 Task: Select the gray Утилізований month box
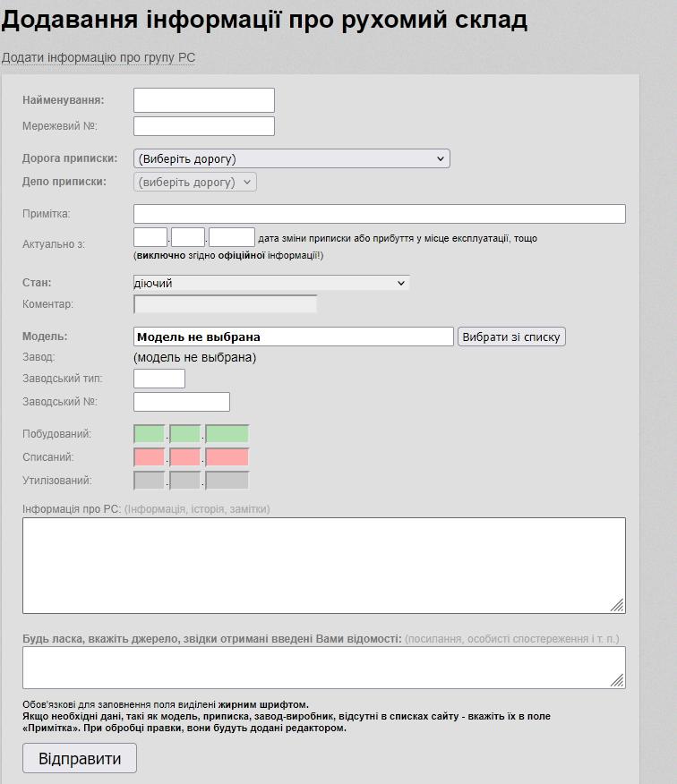coord(185,480)
